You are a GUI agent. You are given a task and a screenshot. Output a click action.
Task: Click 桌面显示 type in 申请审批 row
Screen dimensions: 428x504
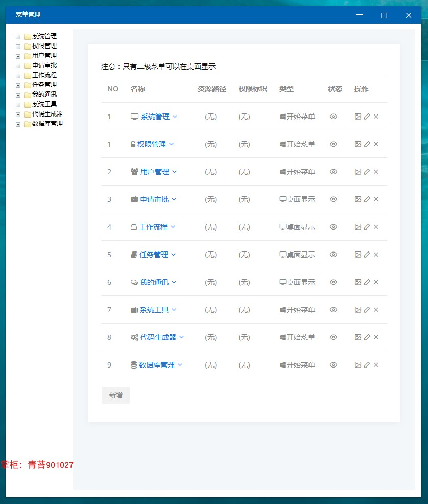pos(298,200)
